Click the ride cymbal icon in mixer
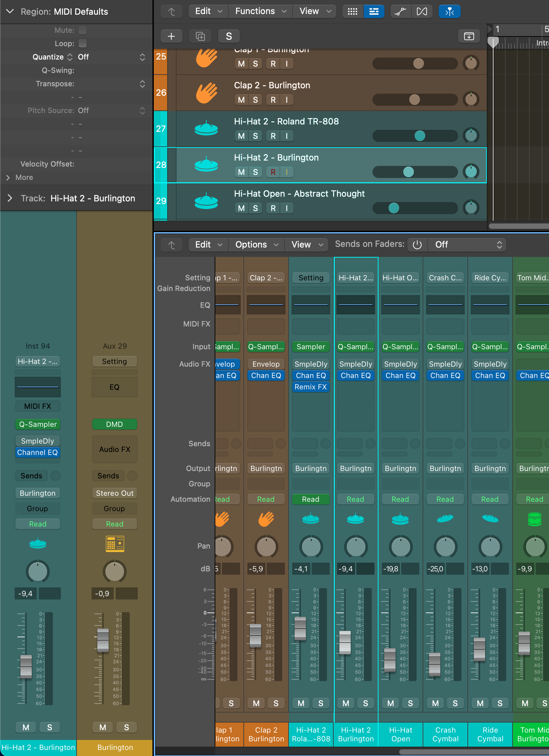This screenshot has height=756, width=549. coord(490,518)
